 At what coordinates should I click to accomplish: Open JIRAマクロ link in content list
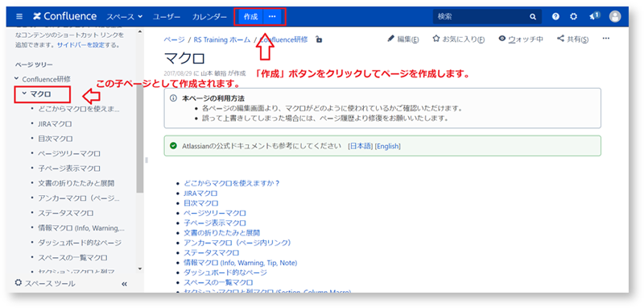(x=200, y=193)
